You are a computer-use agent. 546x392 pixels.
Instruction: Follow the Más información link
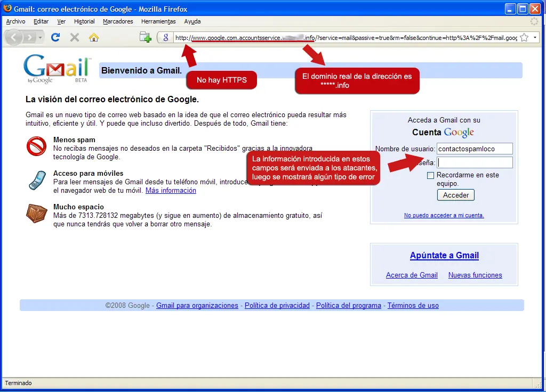(x=171, y=190)
